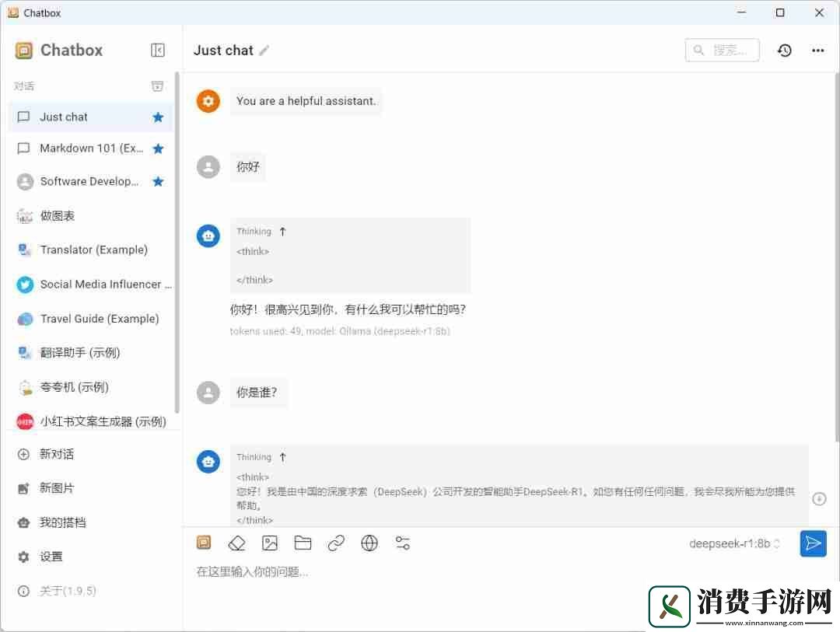Screen dimensions: 840x632
Task: Select the eraser icon to clear context
Action: tap(236, 543)
